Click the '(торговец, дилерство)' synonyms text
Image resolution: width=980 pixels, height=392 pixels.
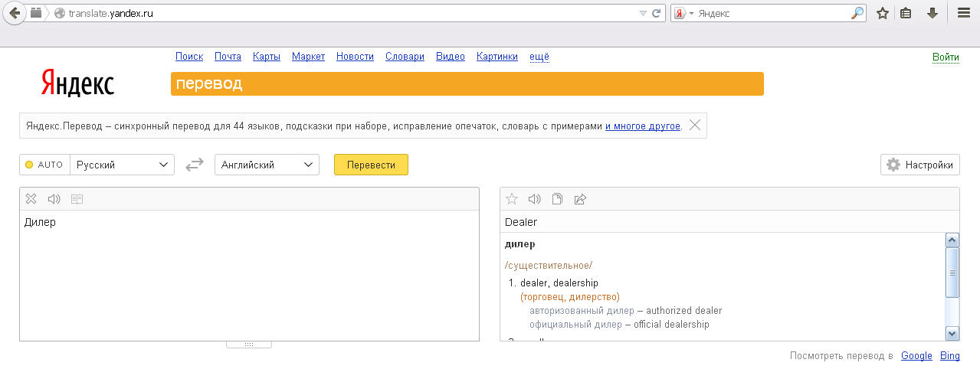click(570, 297)
